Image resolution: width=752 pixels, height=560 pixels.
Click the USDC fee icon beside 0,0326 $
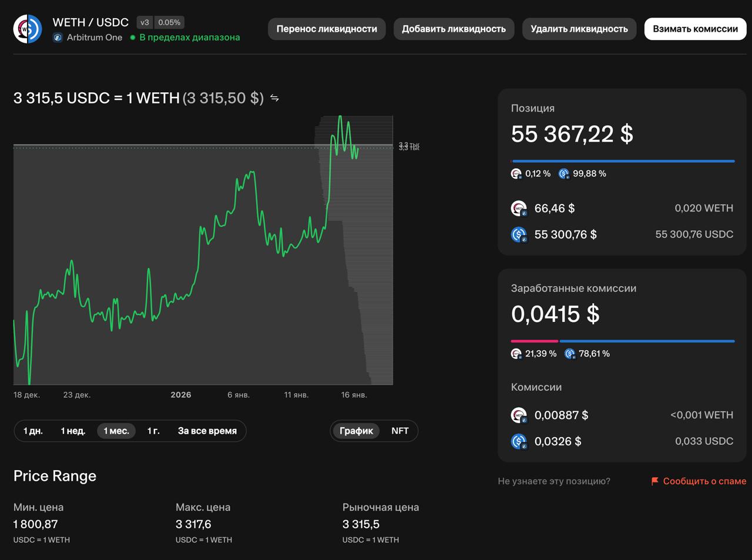click(x=519, y=441)
